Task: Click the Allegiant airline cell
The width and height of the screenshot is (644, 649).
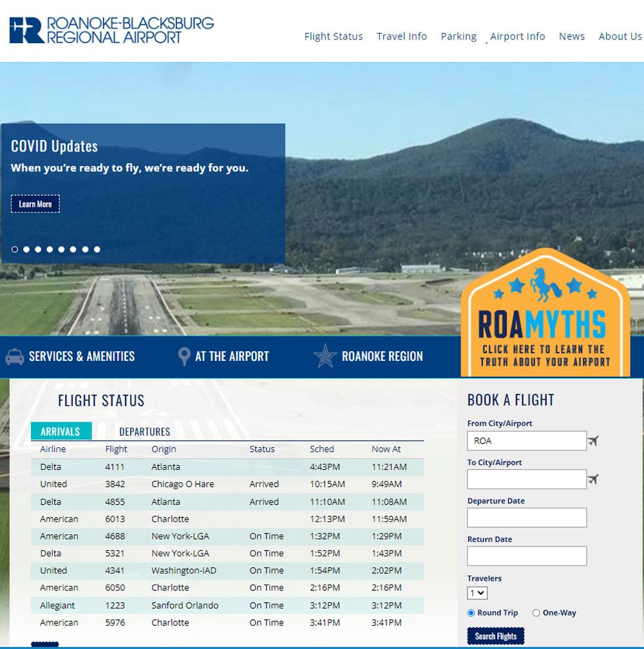Action: click(57, 606)
